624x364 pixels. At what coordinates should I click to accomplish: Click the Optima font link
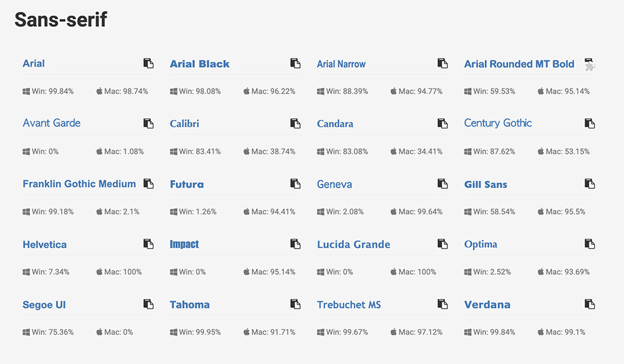tap(480, 244)
